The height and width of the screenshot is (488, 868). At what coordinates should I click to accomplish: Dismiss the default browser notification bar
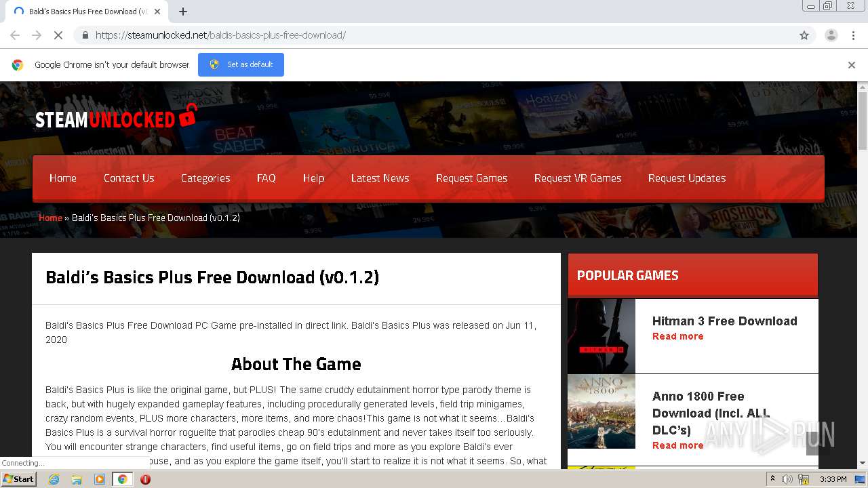852,65
